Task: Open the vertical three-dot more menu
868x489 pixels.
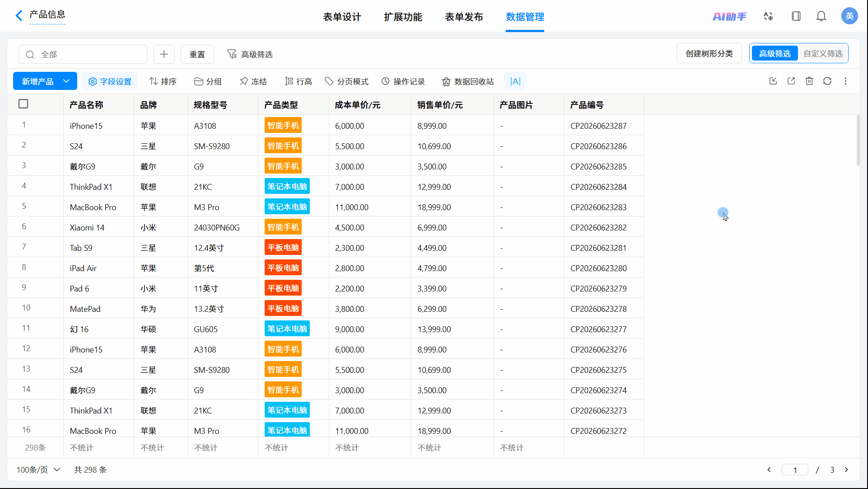Action: click(845, 81)
